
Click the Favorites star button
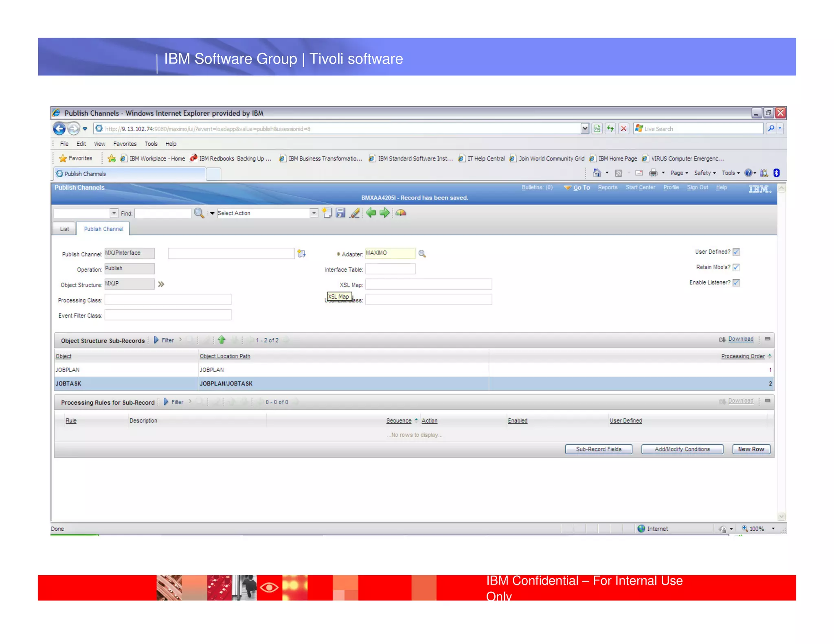(x=76, y=158)
